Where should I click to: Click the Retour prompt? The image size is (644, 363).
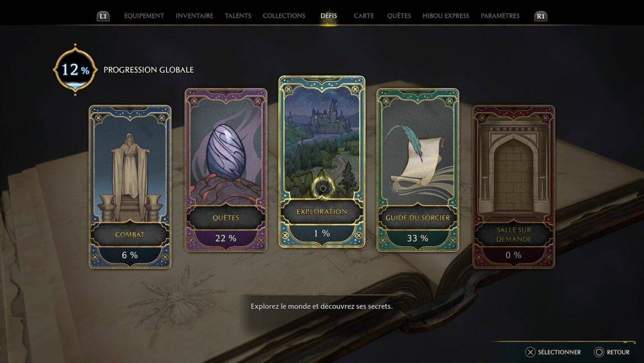618,352
